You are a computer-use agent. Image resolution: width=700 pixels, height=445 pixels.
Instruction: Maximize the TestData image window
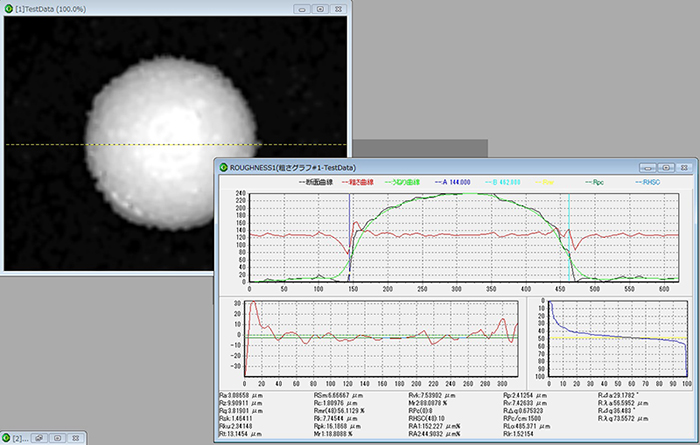tap(319, 8)
